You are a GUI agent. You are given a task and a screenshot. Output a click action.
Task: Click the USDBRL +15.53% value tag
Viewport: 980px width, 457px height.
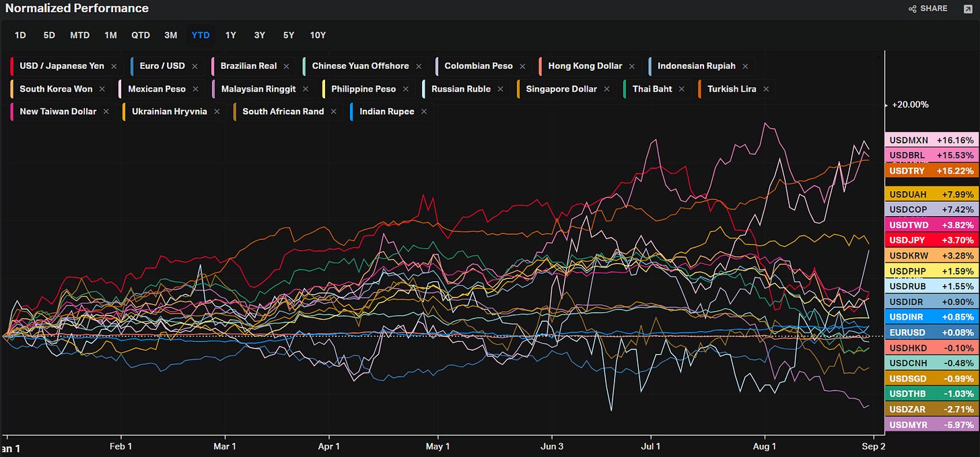tap(932, 155)
